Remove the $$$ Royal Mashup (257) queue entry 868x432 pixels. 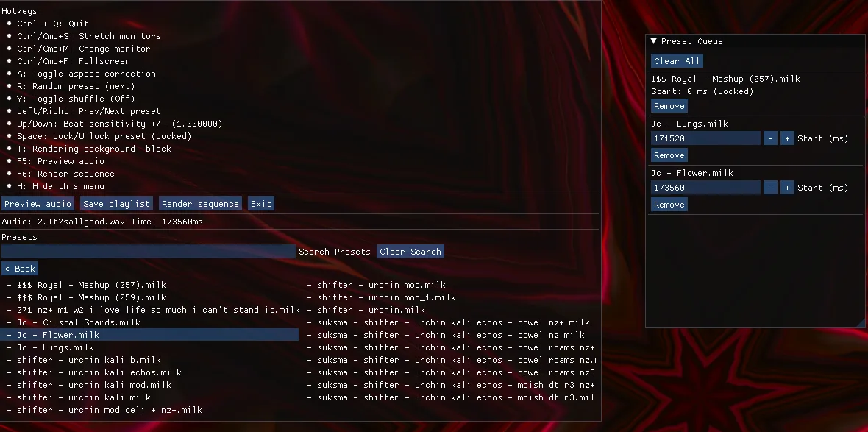pyautogui.click(x=669, y=106)
